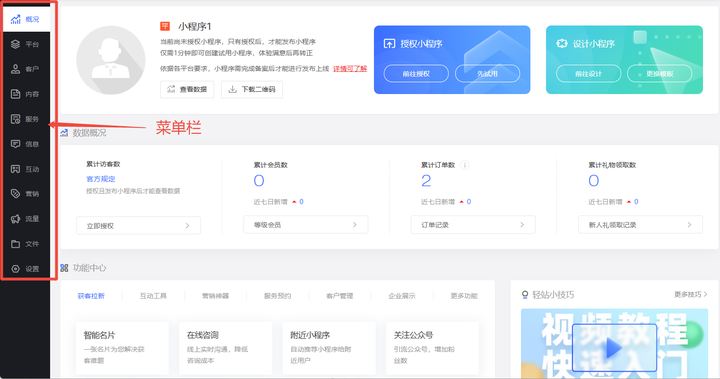Image resolution: width=720 pixels, height=379 pixels.
Task: Click the 累计订单数 value 2
Action: (x=426, y=181)
